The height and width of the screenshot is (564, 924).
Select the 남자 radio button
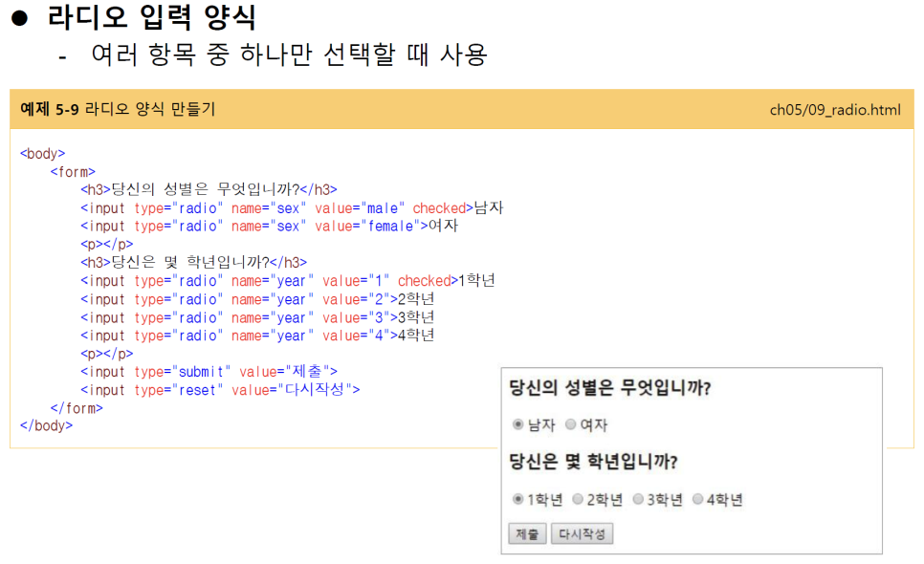point(518,424)
